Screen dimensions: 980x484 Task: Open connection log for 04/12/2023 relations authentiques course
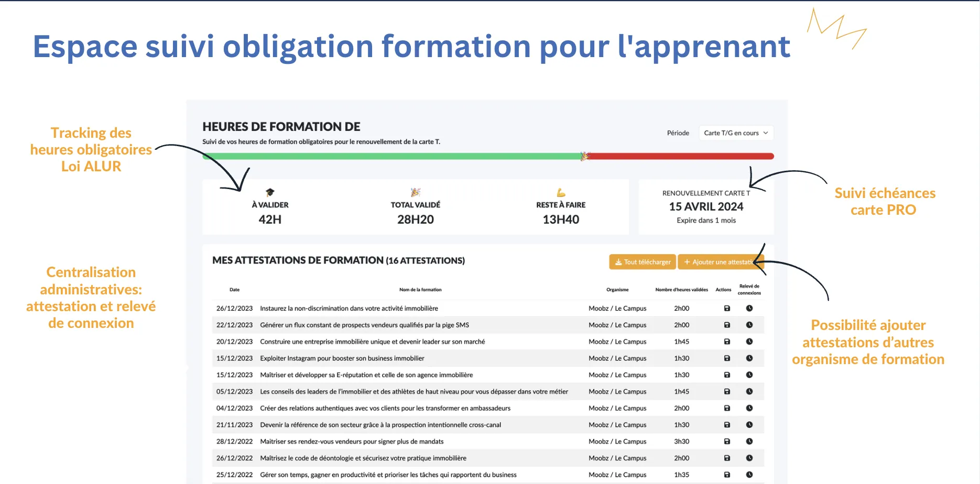coord(749,408)
